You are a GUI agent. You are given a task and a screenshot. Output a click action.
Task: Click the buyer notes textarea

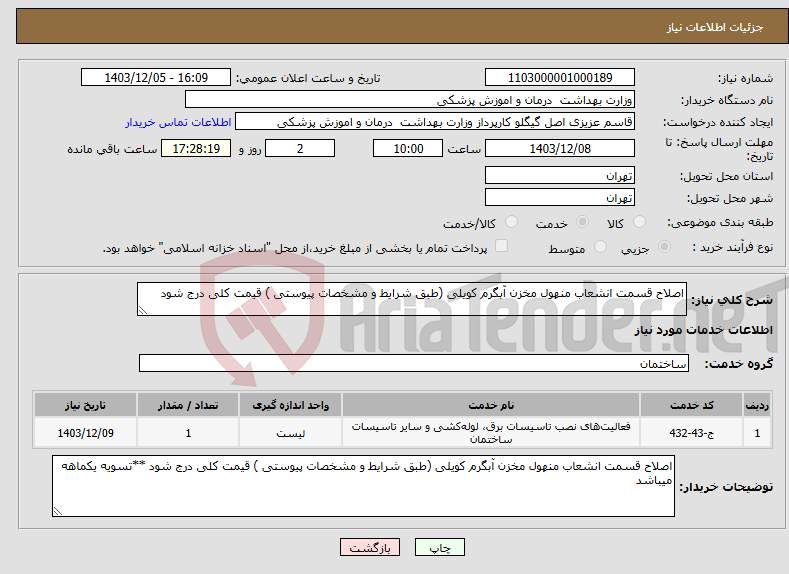coord(363,486)
